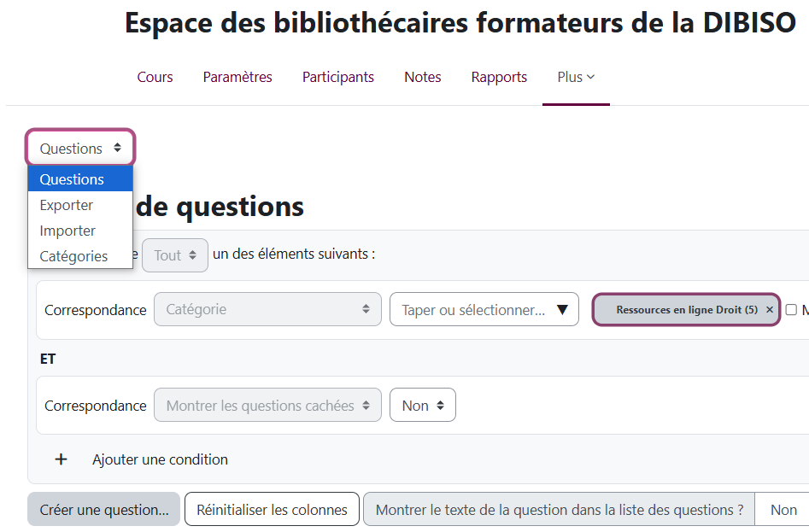Viewport: 809px width, 532px height.
Task: Click 'Réinitialiser les colonnes'
Action: pos(271,509)
